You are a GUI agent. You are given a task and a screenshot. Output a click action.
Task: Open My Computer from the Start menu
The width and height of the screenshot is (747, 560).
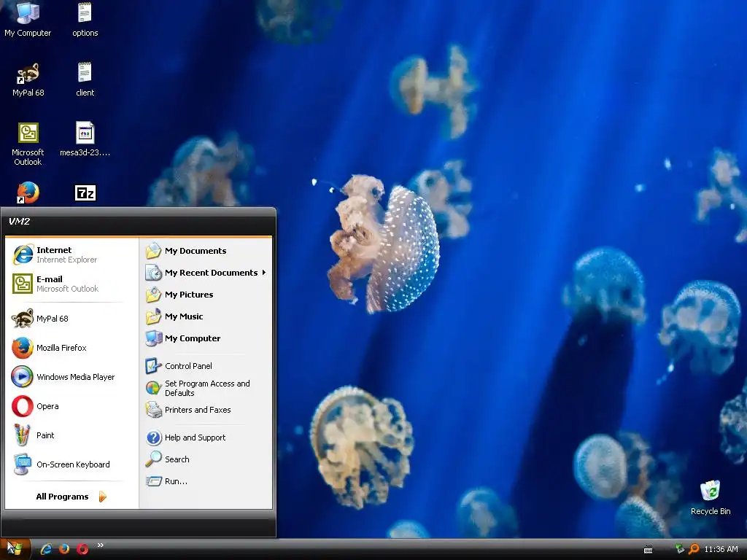[x=206, y=338]
